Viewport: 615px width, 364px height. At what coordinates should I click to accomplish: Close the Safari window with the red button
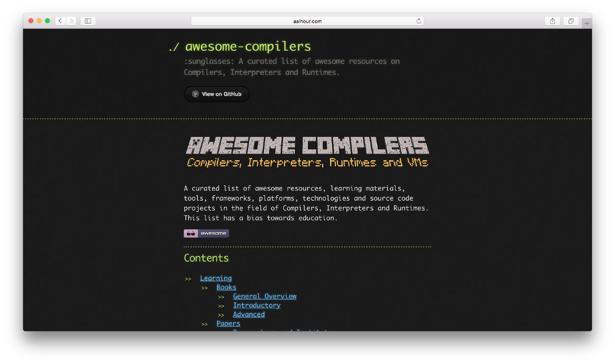31,21
